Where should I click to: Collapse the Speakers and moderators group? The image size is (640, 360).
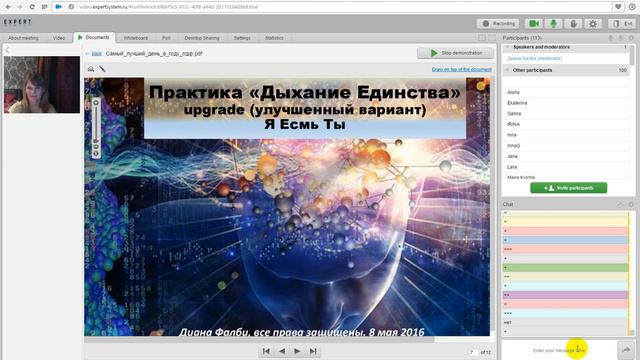508,47
